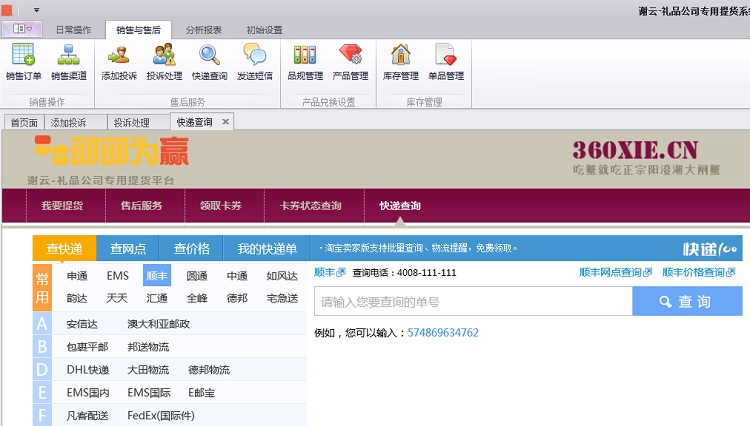Select 包裹平邮 option
Image resolution: width=750 pixels, height=426 pixels.
88,347
